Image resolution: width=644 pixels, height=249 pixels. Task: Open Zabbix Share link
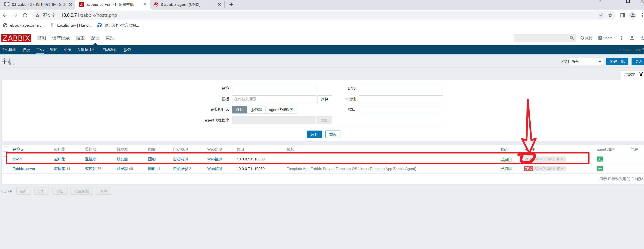tap(605, 38)
